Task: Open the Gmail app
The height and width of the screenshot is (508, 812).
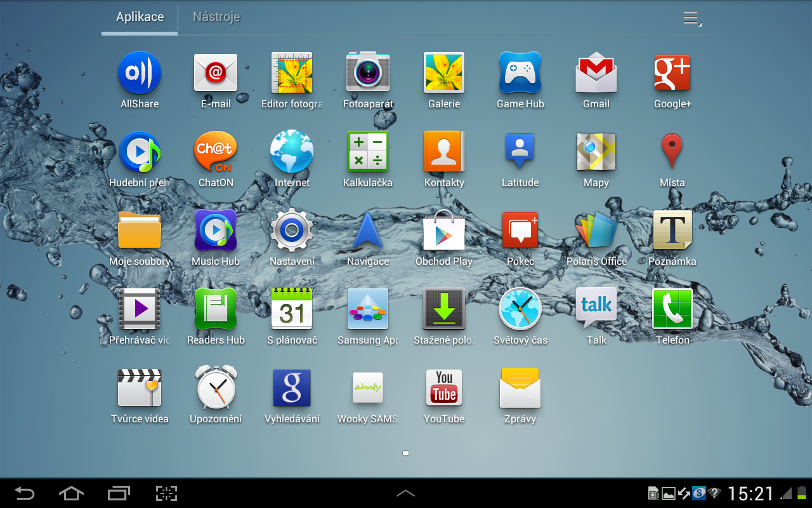Action: tap(596, 72)
